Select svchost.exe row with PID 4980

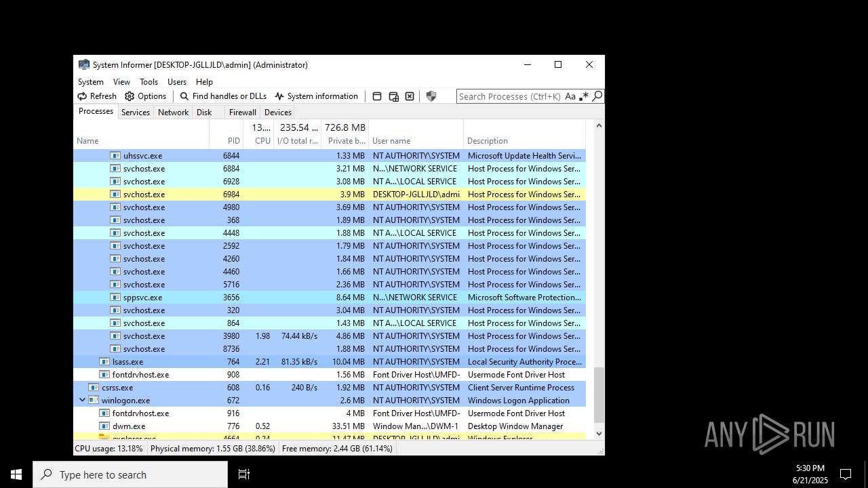point(330,207)
